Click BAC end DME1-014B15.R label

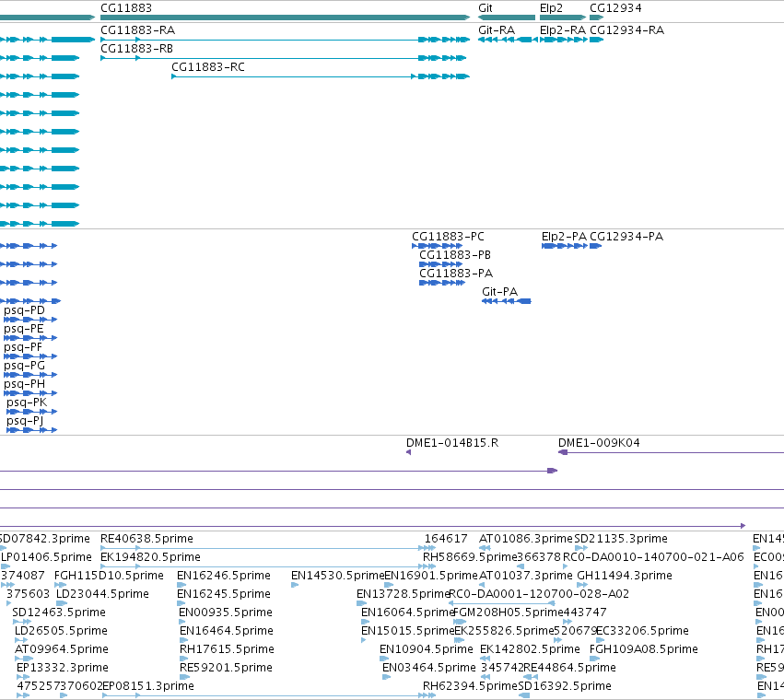pyautogui.click(x=452, y=443)
